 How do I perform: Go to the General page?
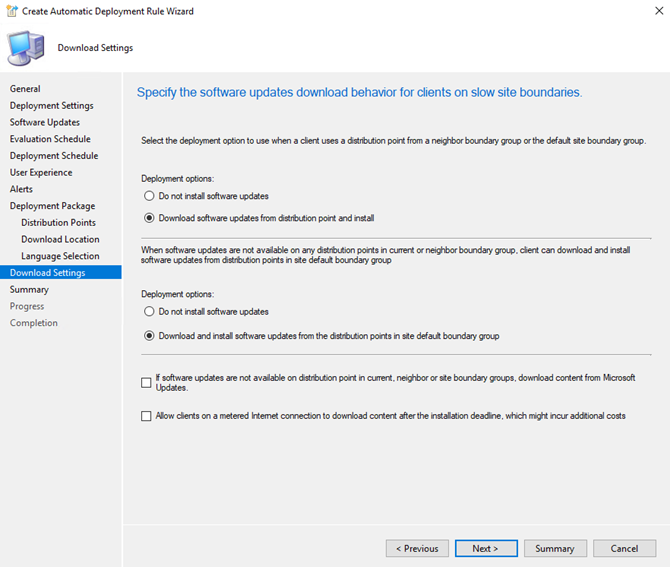pyautogui.click(x=25, y=89)
